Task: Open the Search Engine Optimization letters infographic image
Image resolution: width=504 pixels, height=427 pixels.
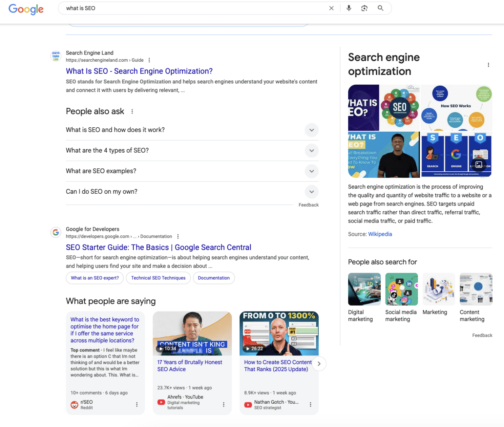Action: tap(456, 155)
